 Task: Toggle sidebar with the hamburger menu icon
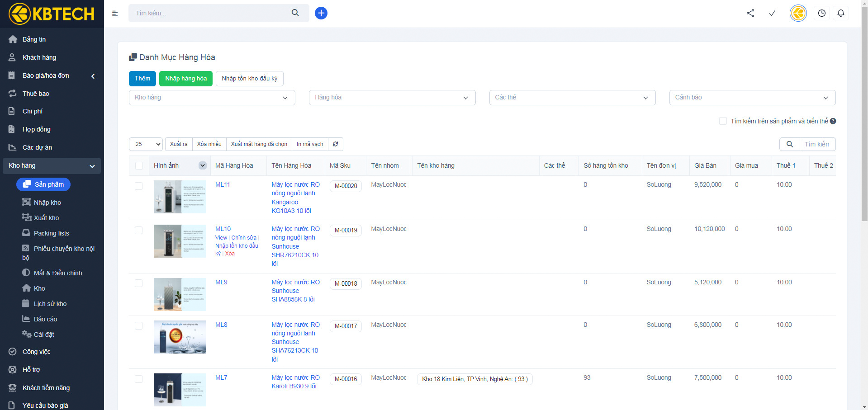pos(115,14)
